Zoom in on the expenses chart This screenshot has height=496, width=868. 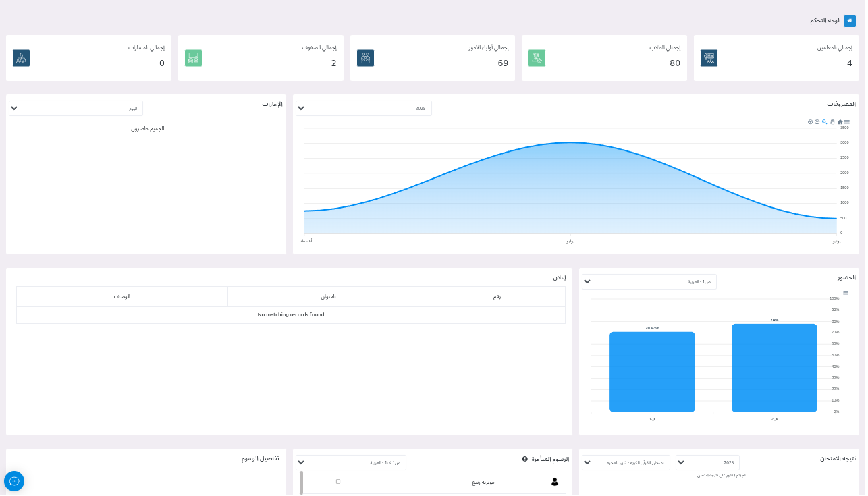(x=810, y=122)
